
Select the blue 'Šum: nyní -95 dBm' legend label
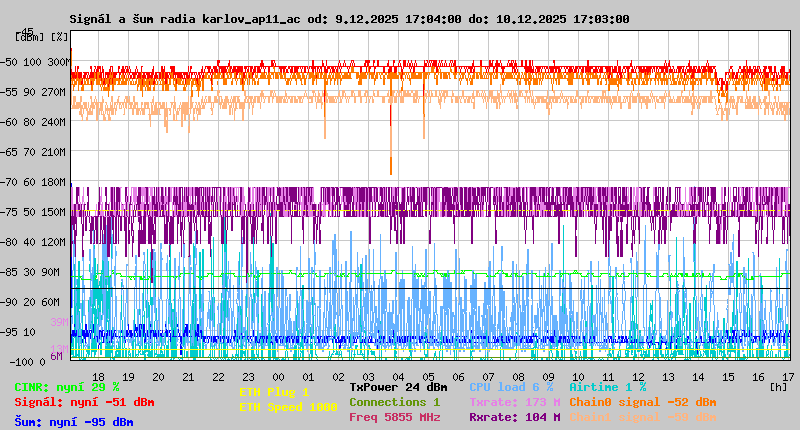pyautogui.click(x=73, y=422)
